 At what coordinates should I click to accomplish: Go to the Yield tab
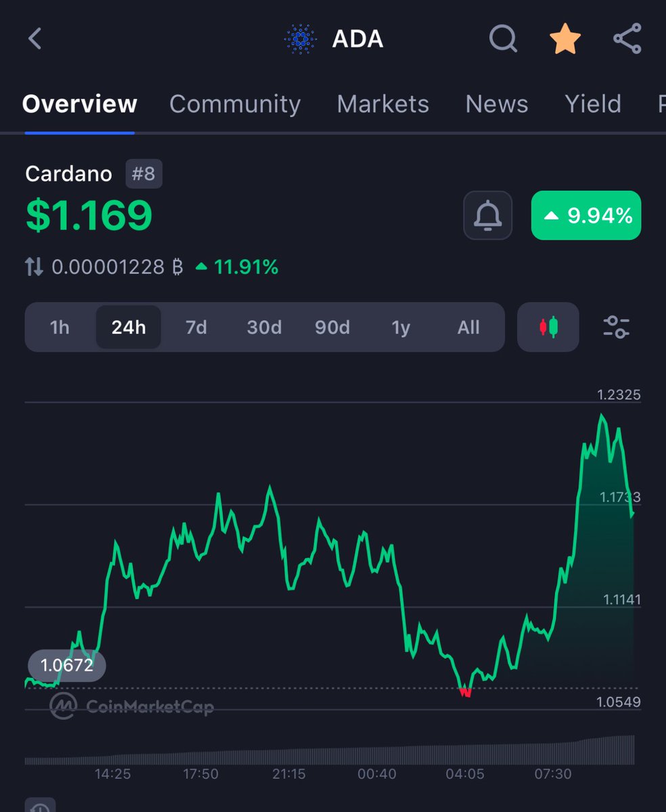[593, 104]
